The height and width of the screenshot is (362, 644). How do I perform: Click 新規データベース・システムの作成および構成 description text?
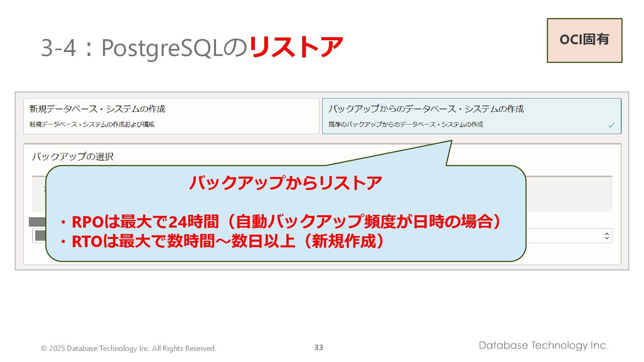(92, 124)
